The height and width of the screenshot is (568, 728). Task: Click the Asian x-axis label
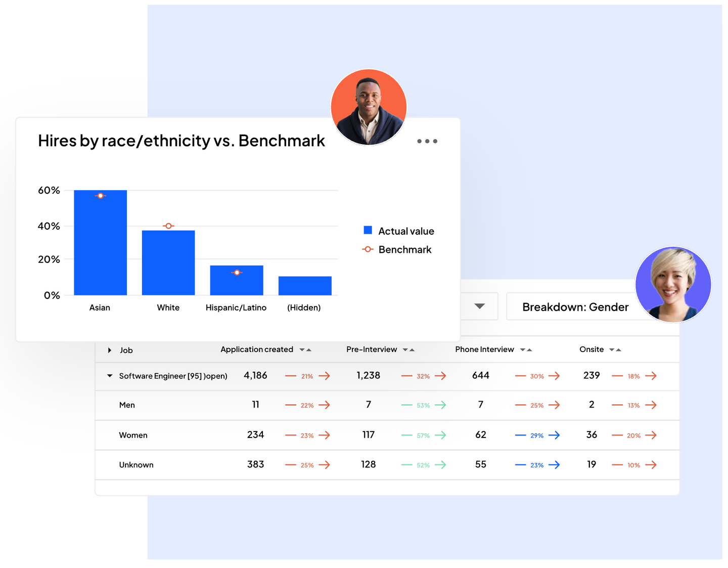pyautogui.click(x=100, y=308)
